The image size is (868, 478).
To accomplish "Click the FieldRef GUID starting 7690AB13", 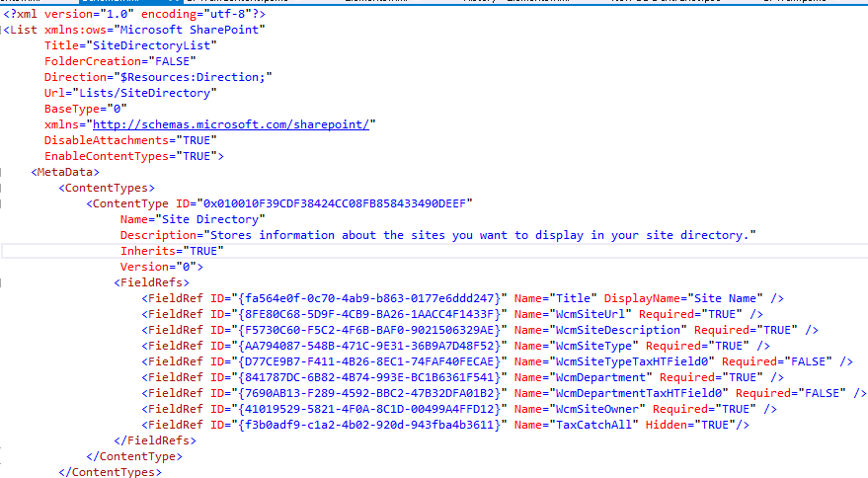I will (x=369, y=393).
